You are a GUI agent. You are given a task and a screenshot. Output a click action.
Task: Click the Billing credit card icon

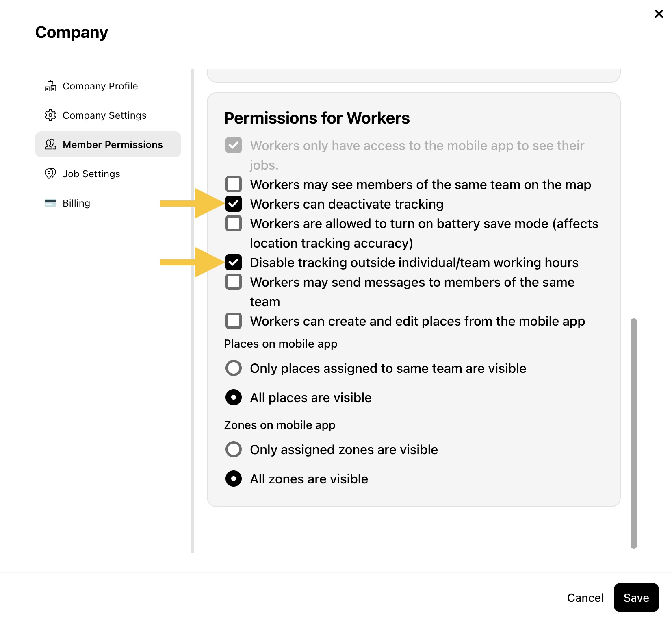pos(50,203)
